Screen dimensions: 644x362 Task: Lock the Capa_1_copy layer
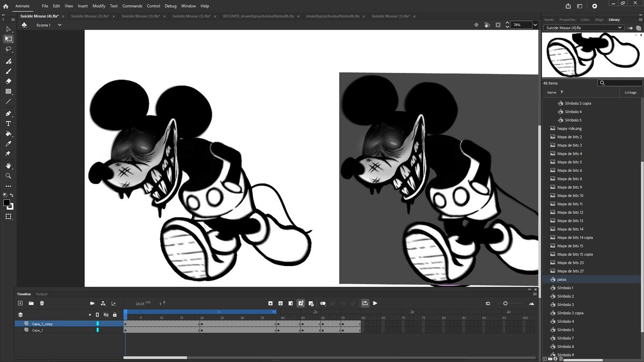(x=115, y=323)
